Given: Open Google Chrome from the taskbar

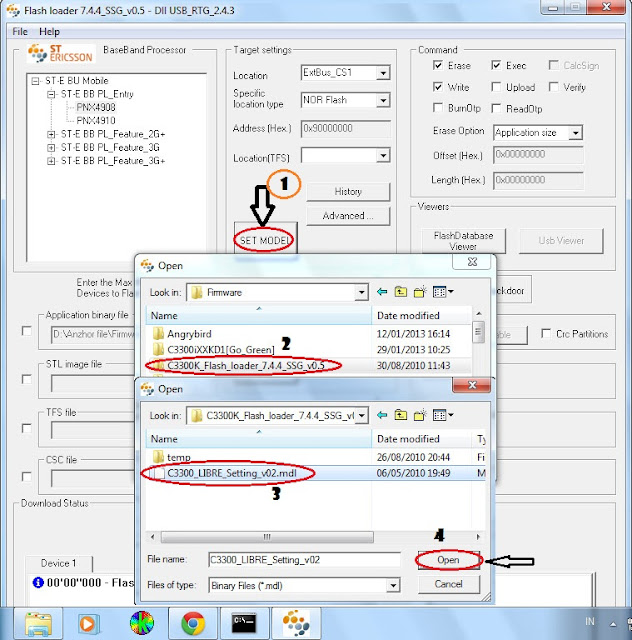Looking at the screenshot, I should 193,624.
